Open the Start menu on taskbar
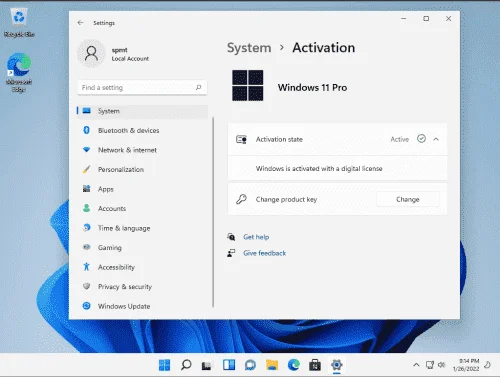 164,365
